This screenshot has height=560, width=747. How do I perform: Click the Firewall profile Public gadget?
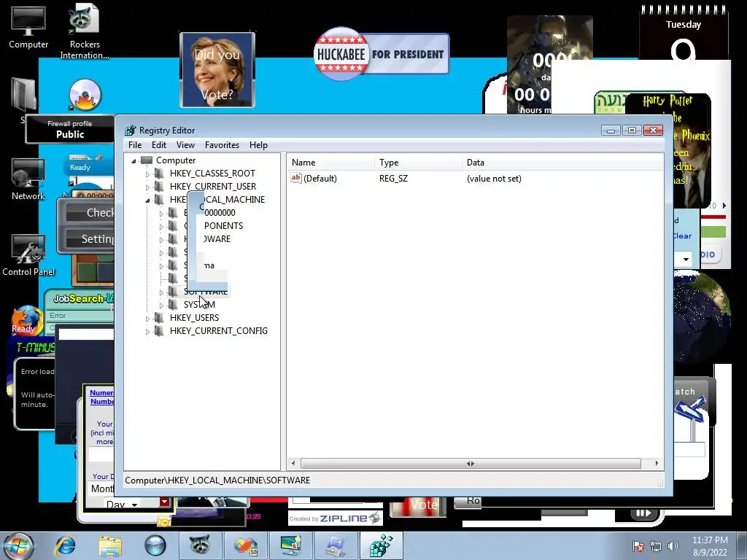[69, 129]
